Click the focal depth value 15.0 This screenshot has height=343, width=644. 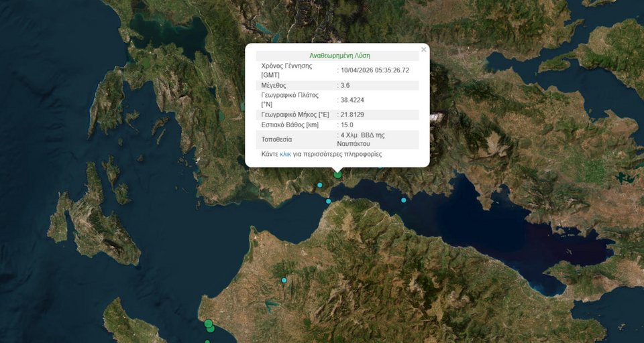(347, 125)
